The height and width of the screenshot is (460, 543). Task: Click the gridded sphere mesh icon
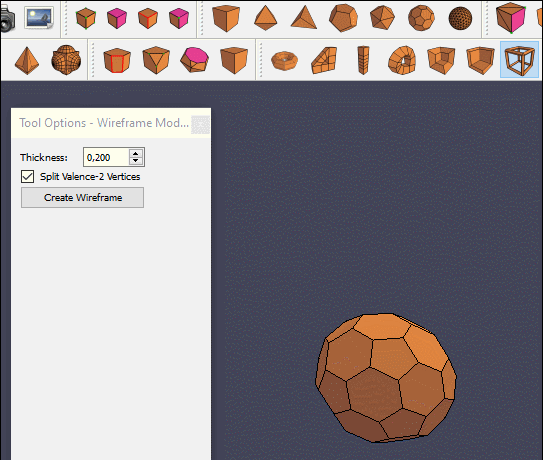(66, 60)
